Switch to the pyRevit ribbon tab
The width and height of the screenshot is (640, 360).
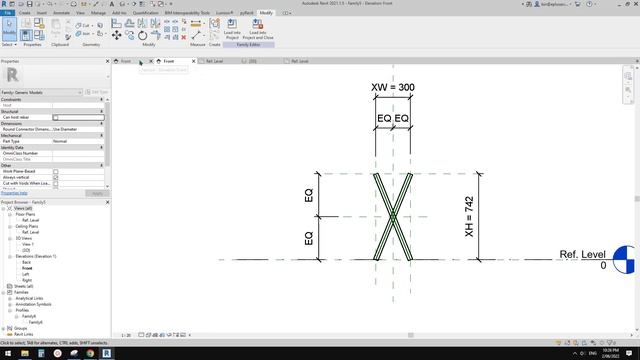[246, 13]
